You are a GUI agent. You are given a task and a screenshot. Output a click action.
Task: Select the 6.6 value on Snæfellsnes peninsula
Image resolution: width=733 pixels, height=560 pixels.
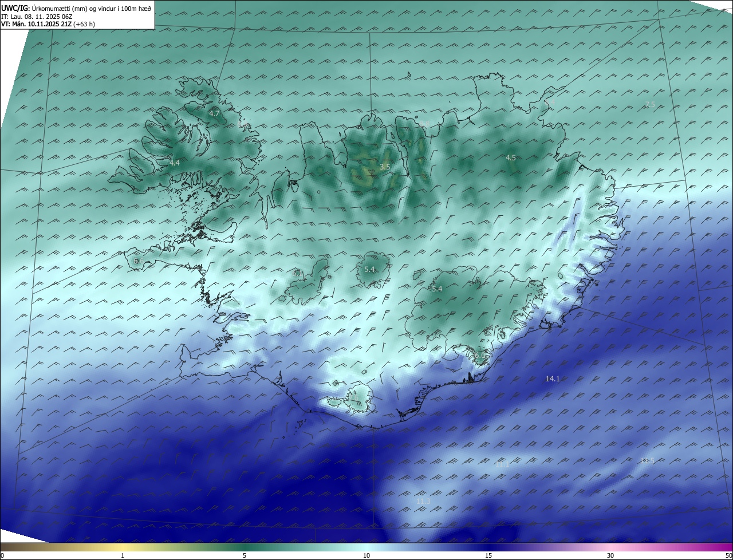[139, 261]
